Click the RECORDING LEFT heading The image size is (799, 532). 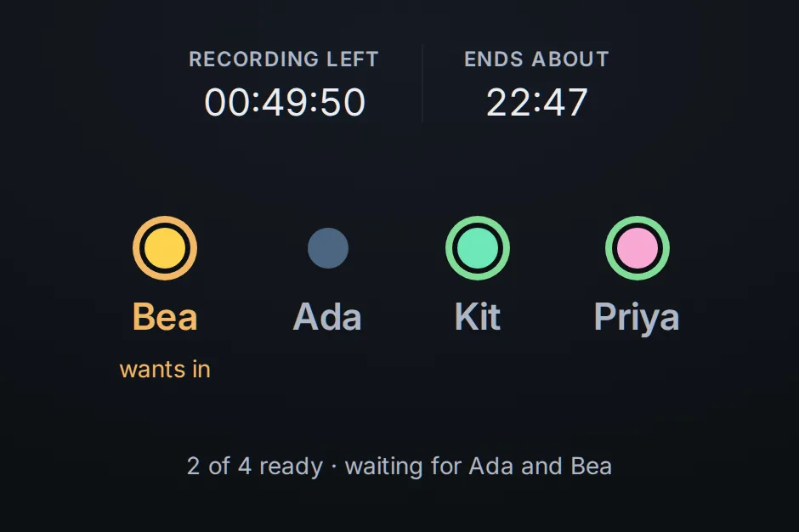pos(284,59)
